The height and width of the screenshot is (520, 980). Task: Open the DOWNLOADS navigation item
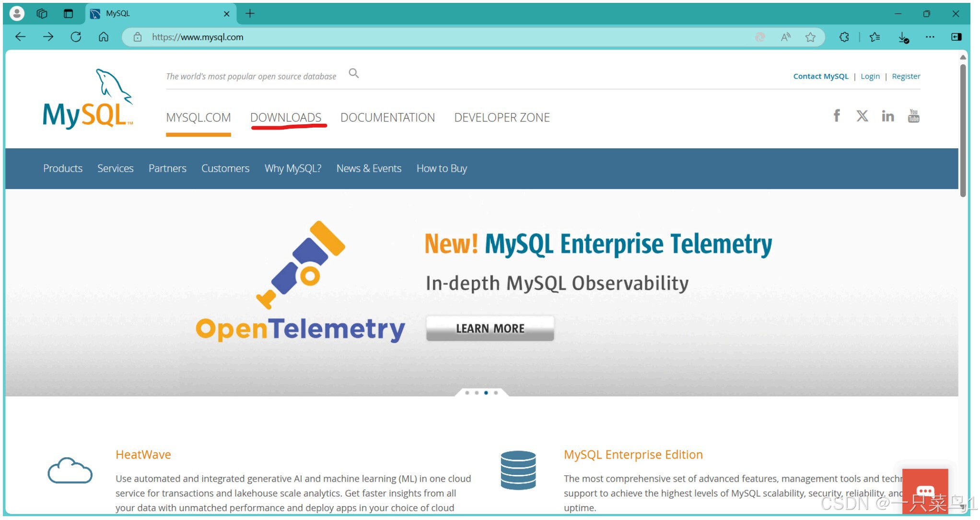[x=286, y=117]
